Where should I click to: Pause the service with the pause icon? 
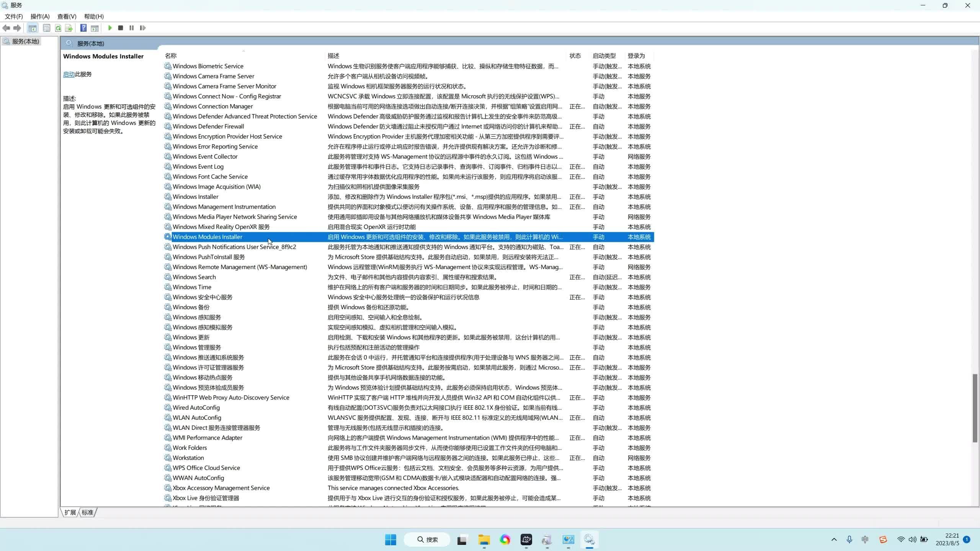click(x=132, y=28)
